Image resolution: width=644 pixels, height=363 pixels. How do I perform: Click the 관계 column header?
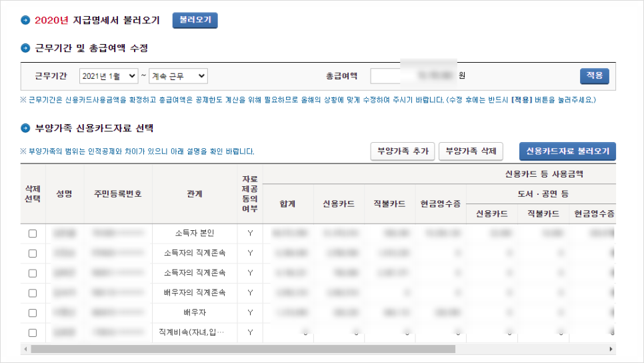pyautogui.click(x=195, y=194)
